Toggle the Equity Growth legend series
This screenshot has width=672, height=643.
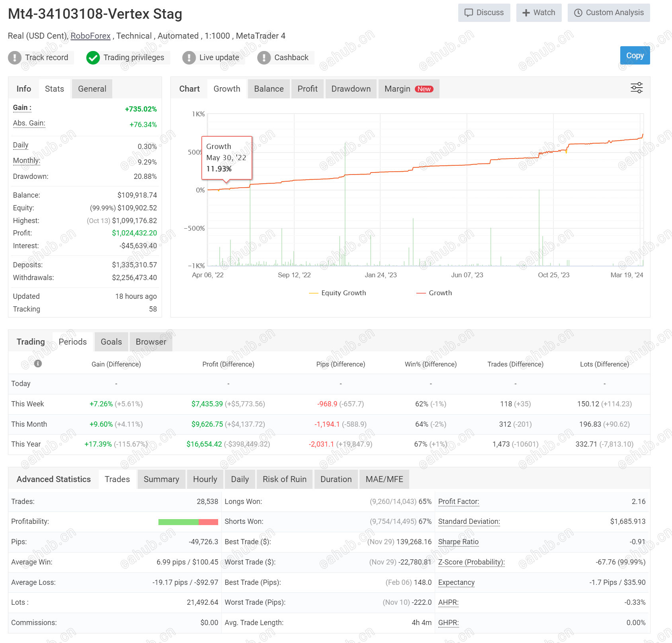coord(337,293)
